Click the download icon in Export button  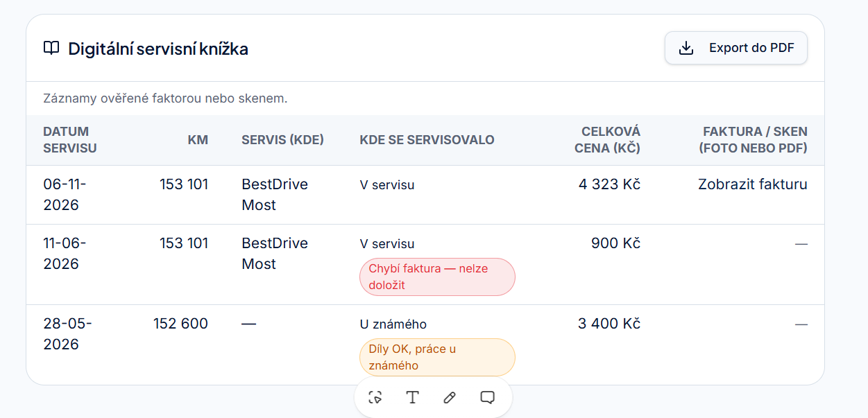tap(686, 48)
